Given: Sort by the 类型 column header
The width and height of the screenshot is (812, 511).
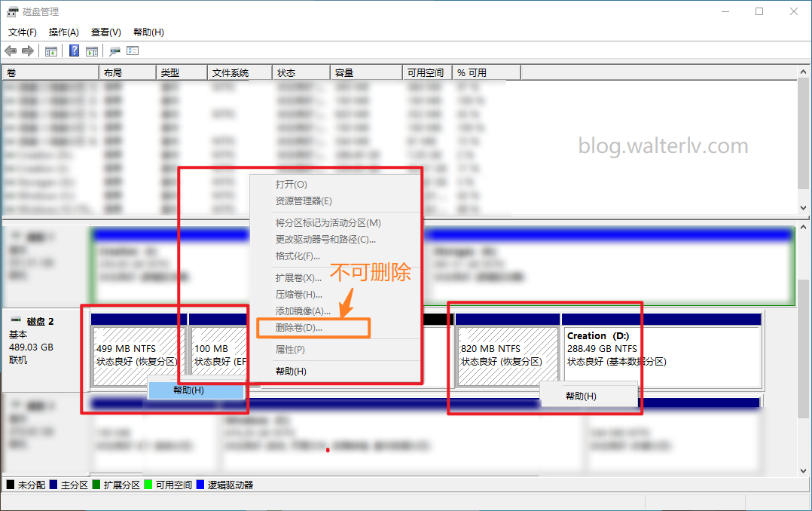Looking at the screenshot, I should coord(182,72).
